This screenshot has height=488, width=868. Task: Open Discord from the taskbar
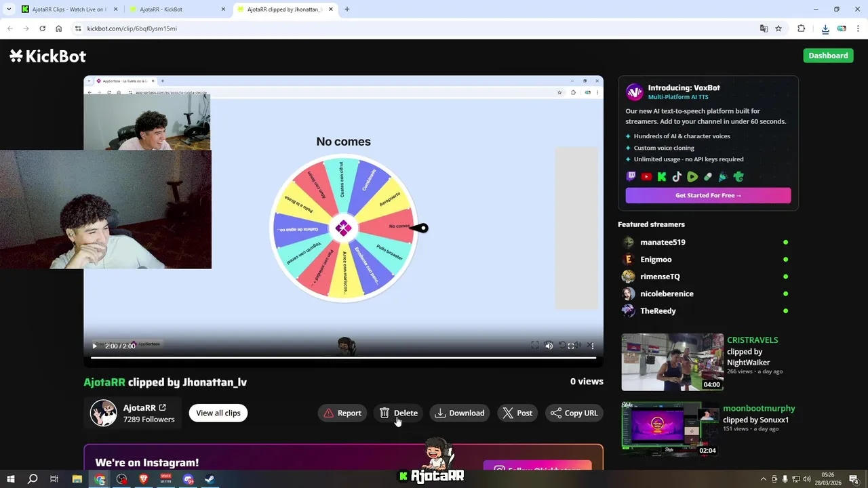(188, 479)
